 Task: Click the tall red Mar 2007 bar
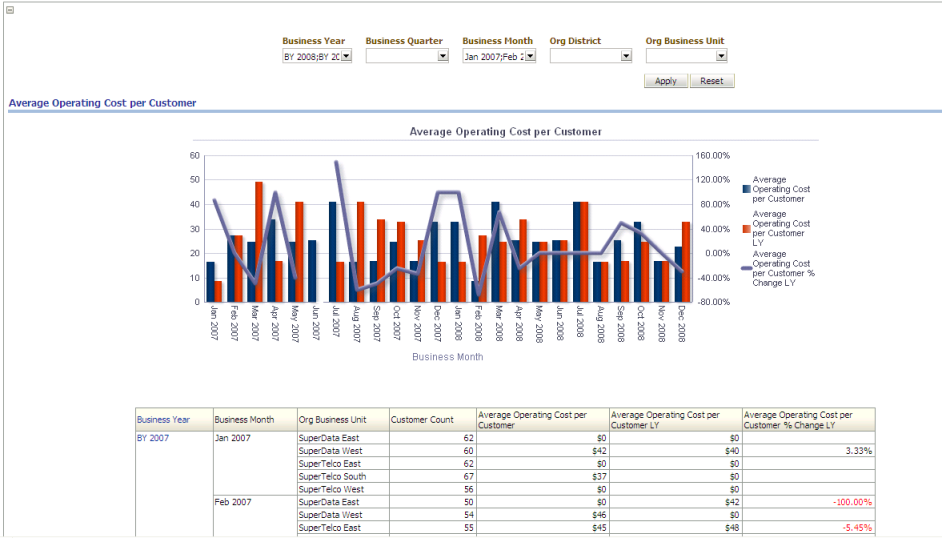click(259, 241)
